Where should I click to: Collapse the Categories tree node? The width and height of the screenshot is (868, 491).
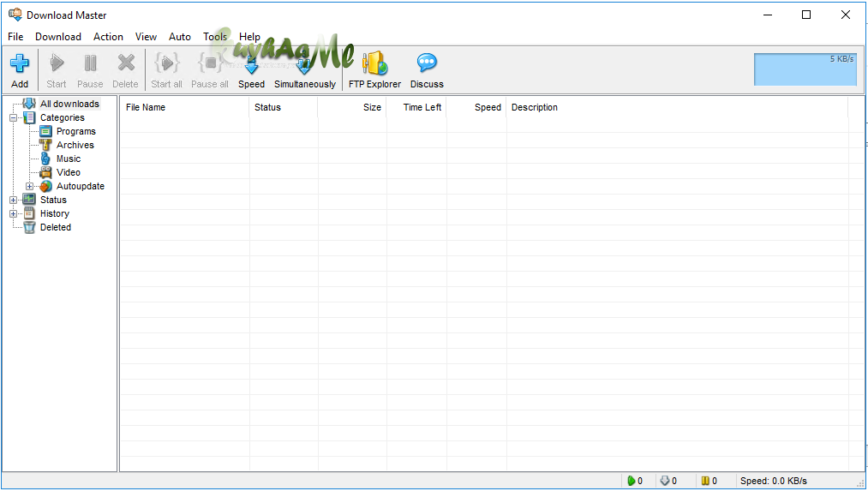14,117
